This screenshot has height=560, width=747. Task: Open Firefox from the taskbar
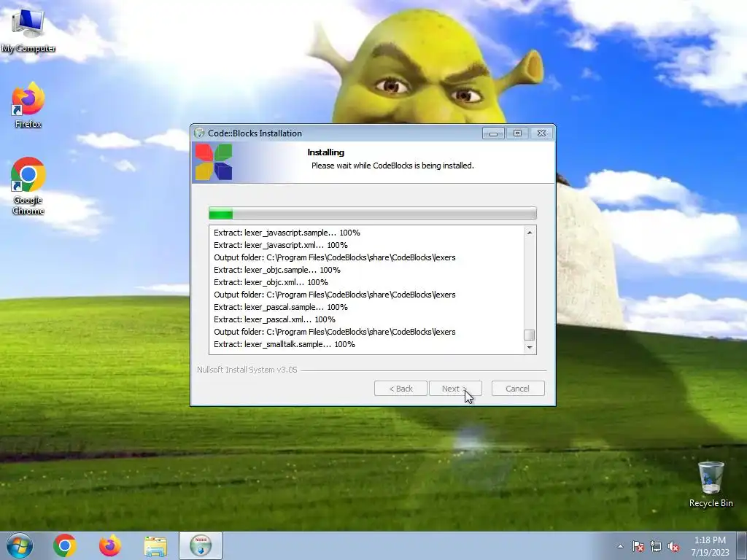110,545
